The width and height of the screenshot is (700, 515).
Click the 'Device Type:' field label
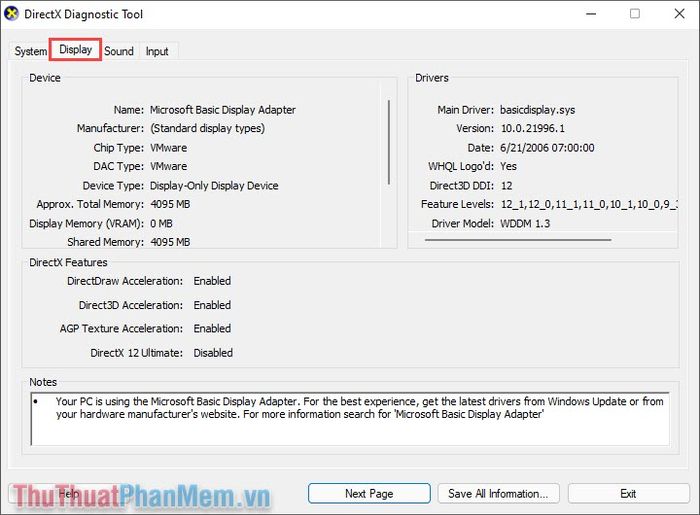point(113,186)
